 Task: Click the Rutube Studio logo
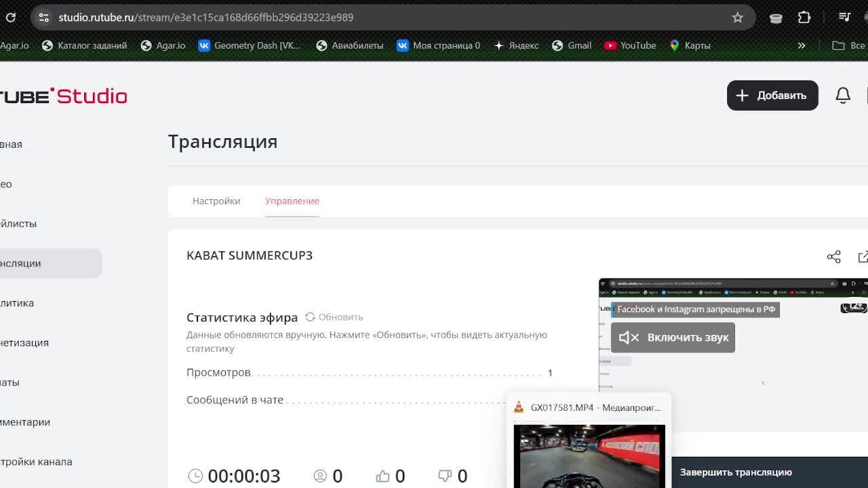(x=64, y=96)
